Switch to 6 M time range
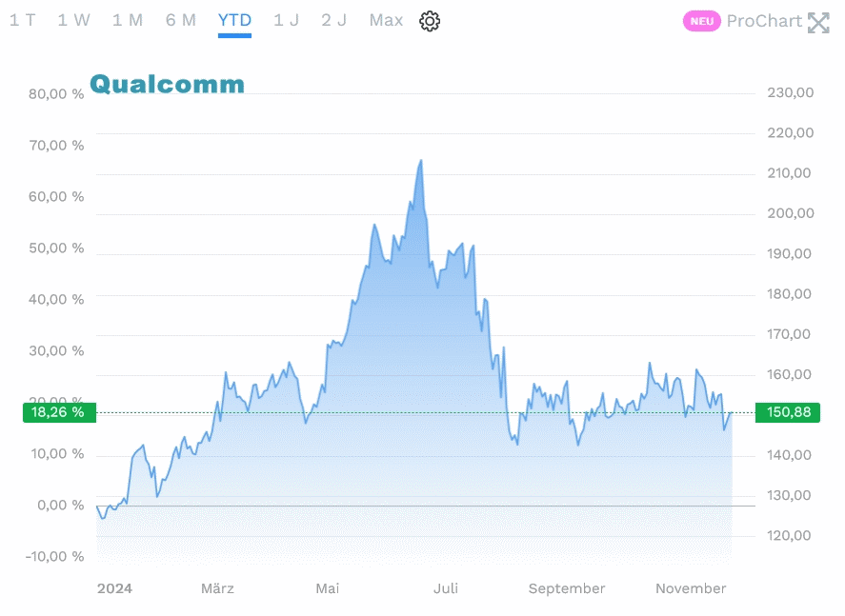 pos(180,20)
